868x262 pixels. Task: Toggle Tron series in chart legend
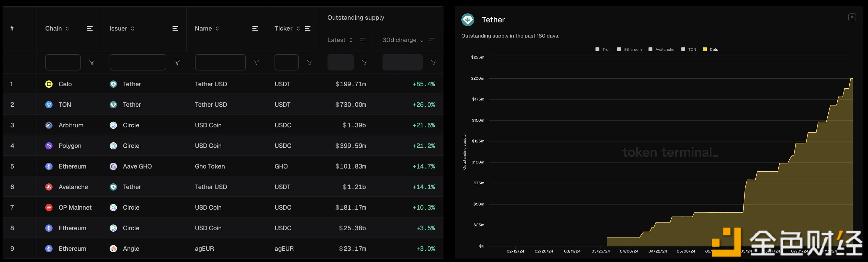(x=603, y=50)
